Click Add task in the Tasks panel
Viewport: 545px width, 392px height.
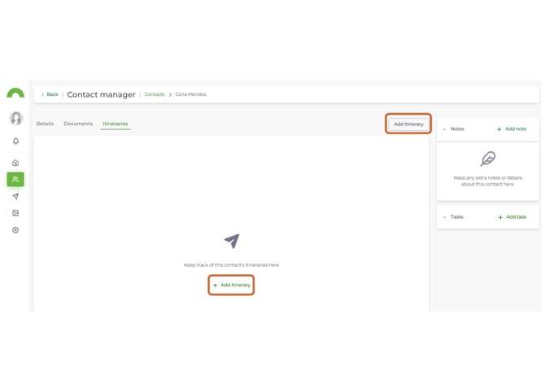point(512,217)
